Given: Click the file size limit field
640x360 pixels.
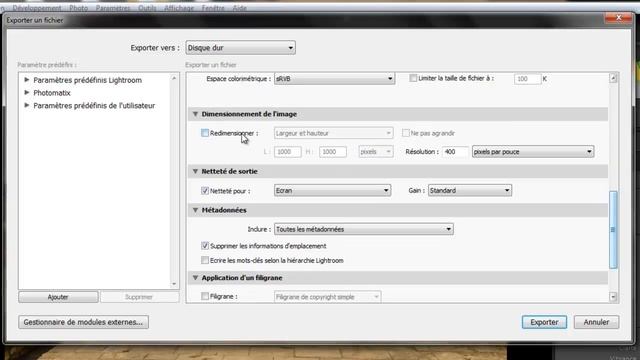Looking at the screenshot, I should [x=527, y=78].
